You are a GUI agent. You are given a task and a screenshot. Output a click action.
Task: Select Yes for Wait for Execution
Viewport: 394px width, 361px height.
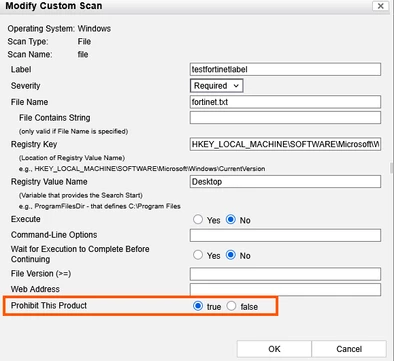click(x=198, y=255)
